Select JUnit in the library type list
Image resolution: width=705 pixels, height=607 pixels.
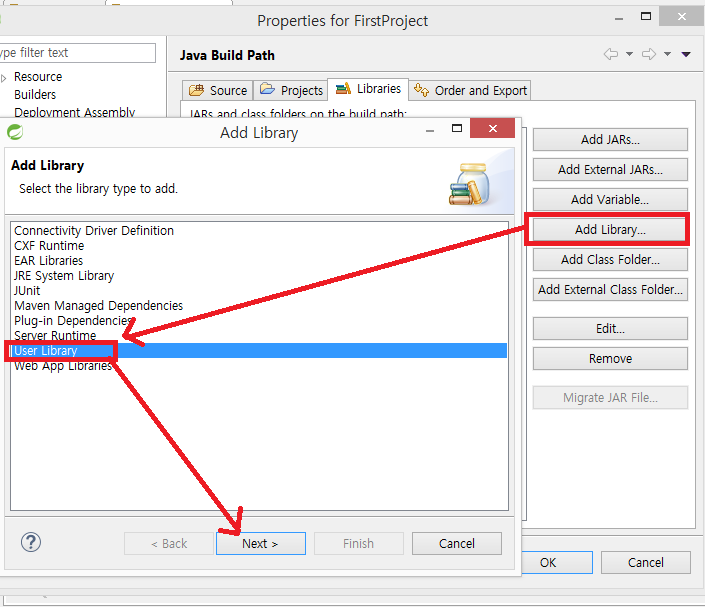(27, 290)
